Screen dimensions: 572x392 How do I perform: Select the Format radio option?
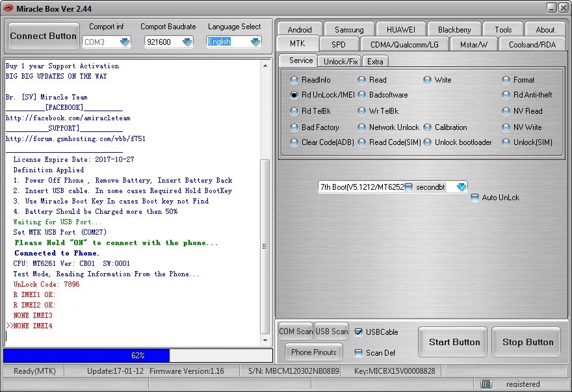[506, 80]
